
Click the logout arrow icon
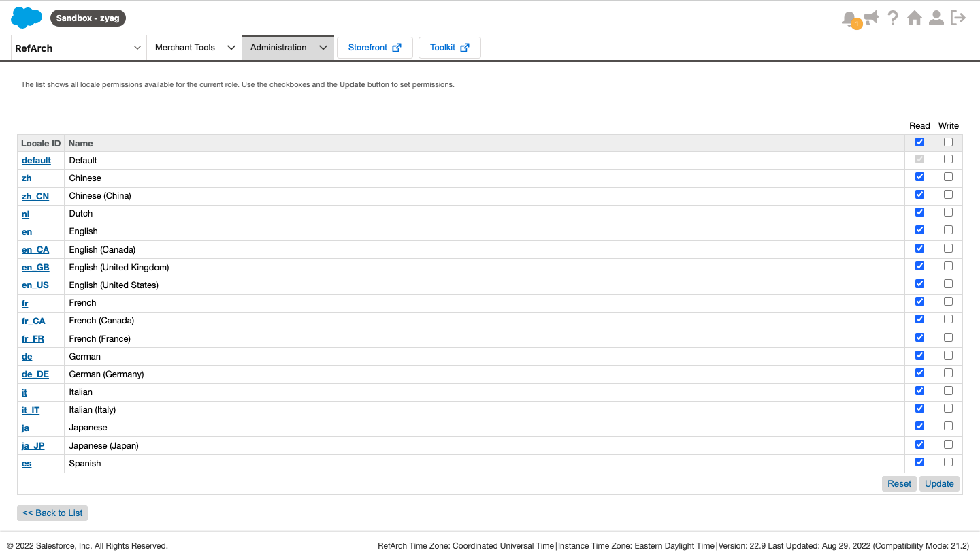point(958,18)
